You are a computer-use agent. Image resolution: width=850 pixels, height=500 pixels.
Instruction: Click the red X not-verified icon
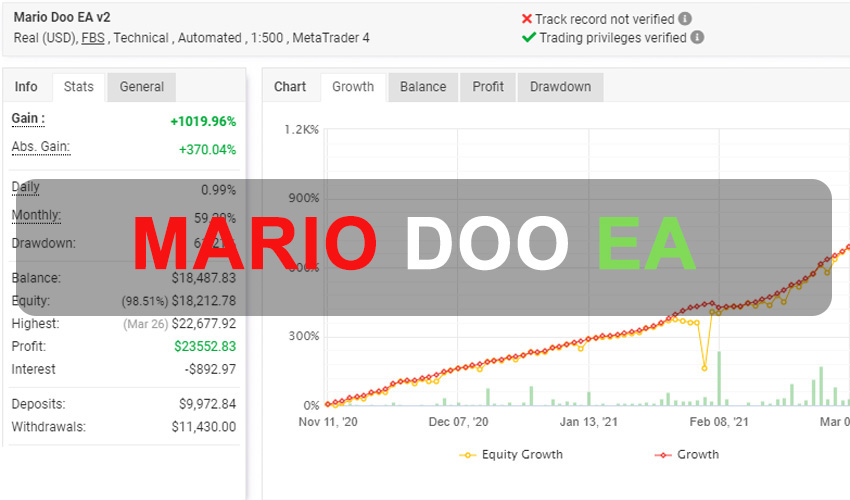[x=526, y=19]
